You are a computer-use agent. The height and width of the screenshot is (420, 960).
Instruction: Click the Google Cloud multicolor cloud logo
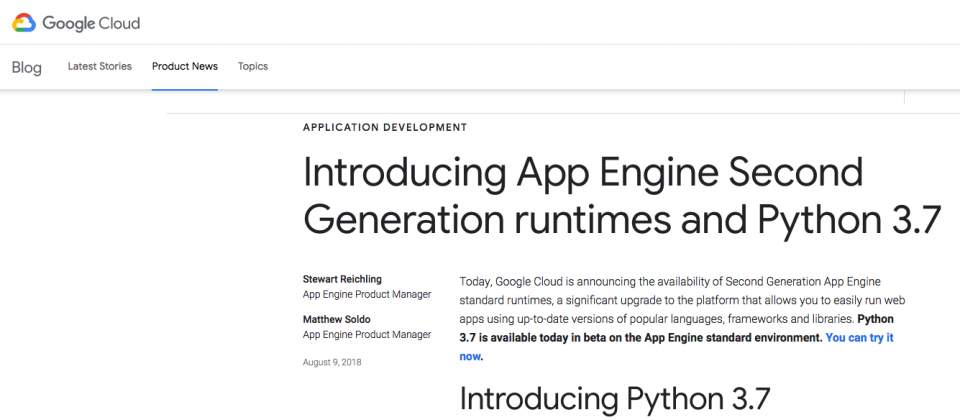[x=24, y=22]
